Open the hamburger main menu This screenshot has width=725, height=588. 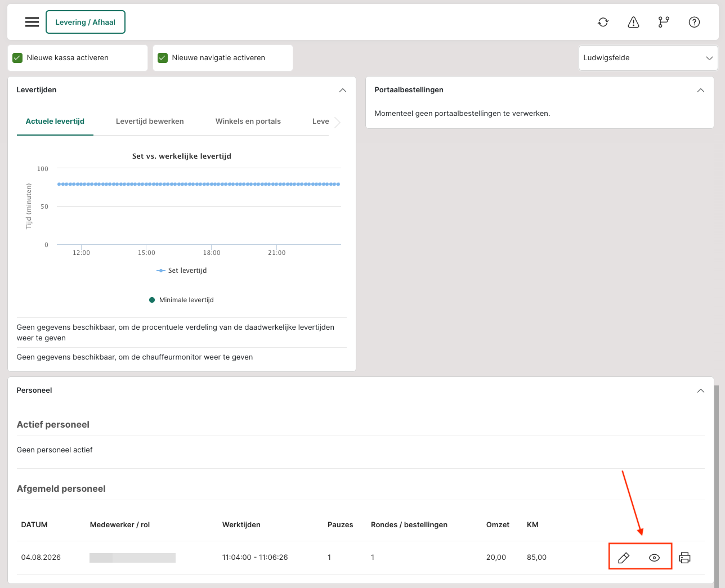(x=32, y=22)
